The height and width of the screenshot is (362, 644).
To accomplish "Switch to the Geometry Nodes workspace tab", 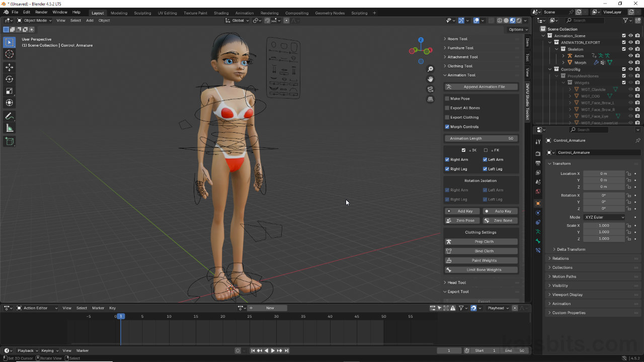I will [330, 13].
